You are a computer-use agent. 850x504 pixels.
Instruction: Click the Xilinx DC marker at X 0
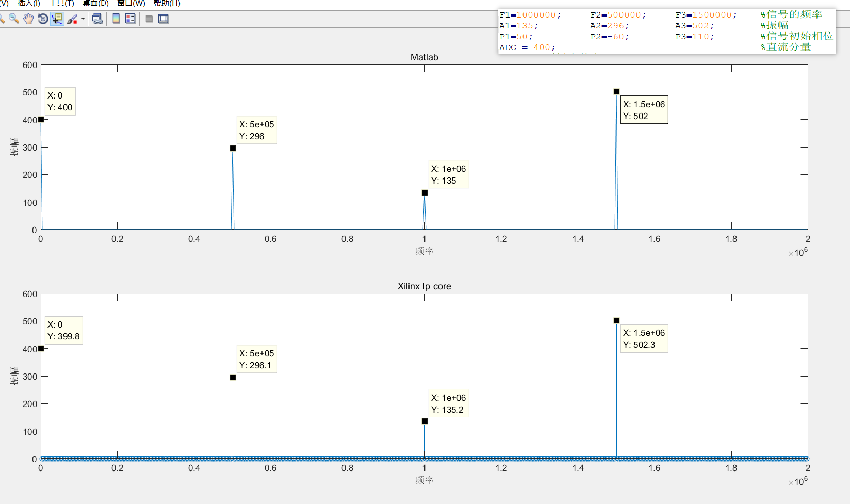[x=41, y=349]
